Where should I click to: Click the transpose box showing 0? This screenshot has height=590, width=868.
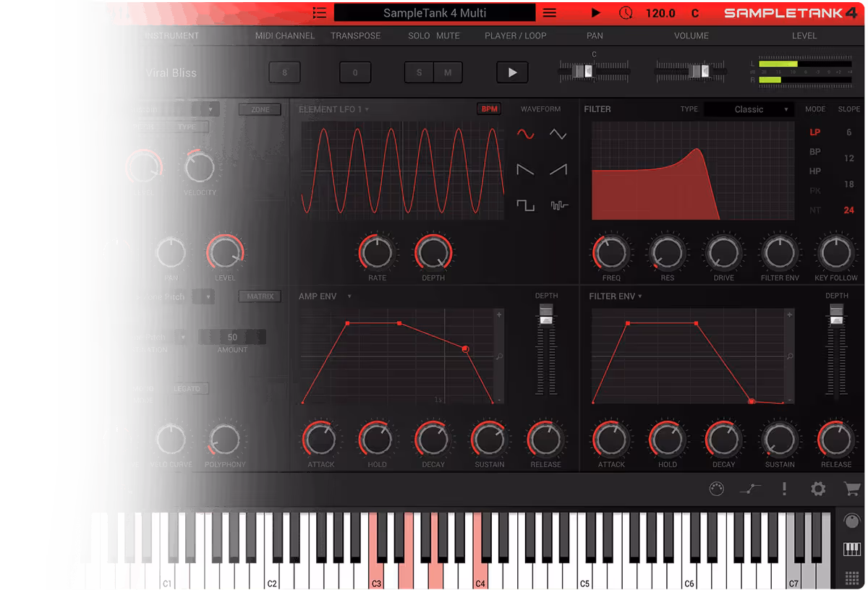(355, 72)
